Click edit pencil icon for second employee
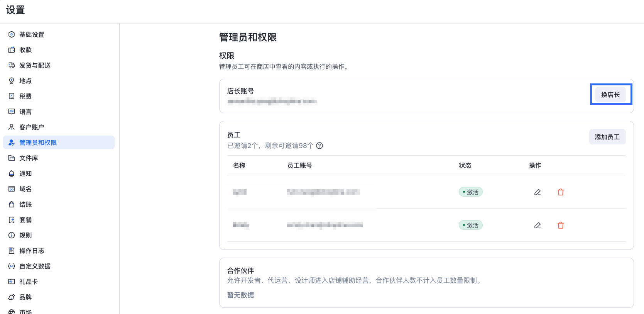The height and width of the screenshot is (314, 644). pos(537,225)
